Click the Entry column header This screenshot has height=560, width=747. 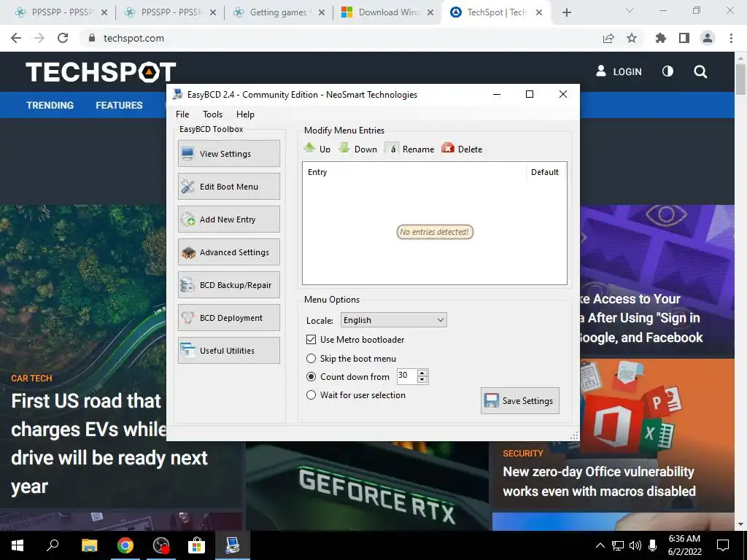tap(414, 172)
